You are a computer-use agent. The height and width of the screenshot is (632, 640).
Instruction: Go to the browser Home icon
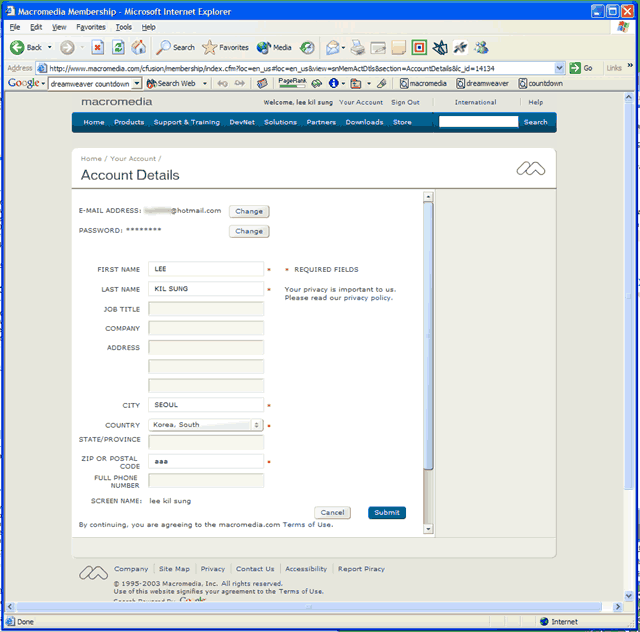point(139,47)
